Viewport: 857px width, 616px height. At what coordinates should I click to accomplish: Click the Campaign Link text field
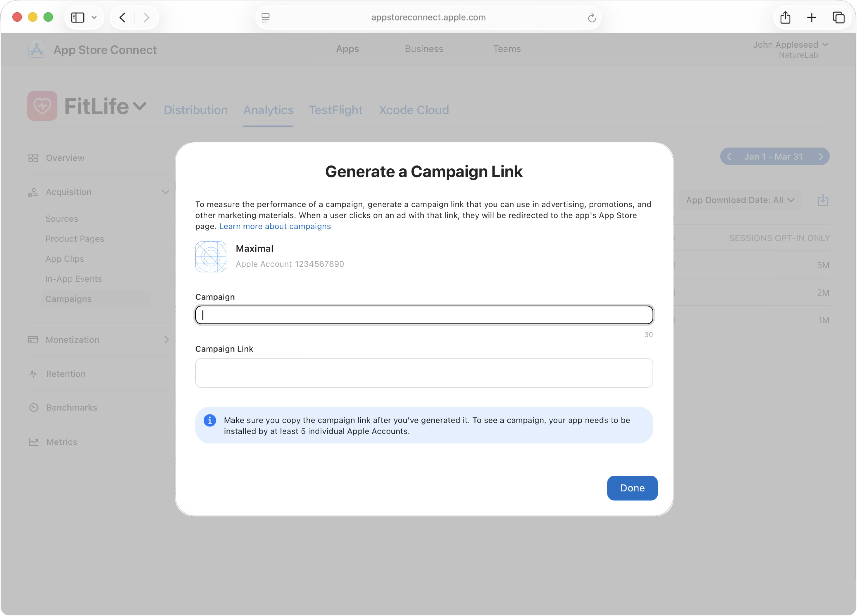coord(424,373)
